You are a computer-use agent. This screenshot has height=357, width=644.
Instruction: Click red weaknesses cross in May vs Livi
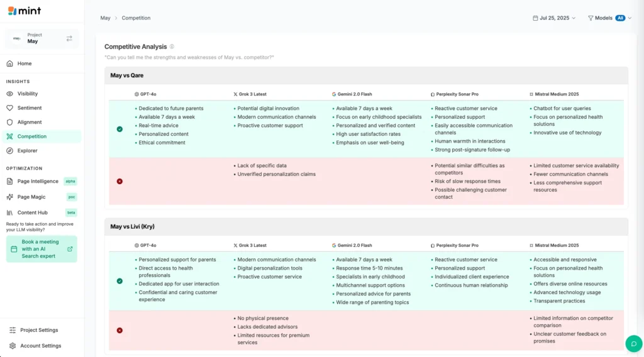coord(119,330)
